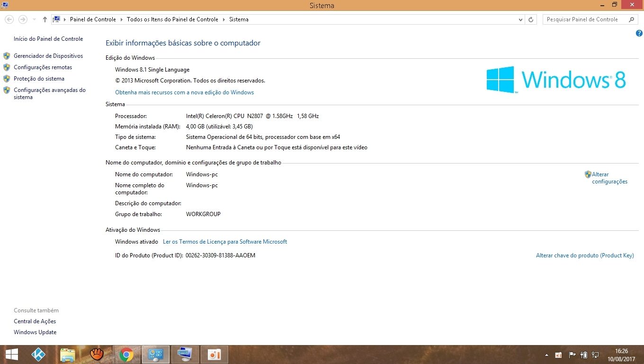Open Kodi from the taskbar
This screenshot has height=364, width=644.
click(x=38, y=355)
